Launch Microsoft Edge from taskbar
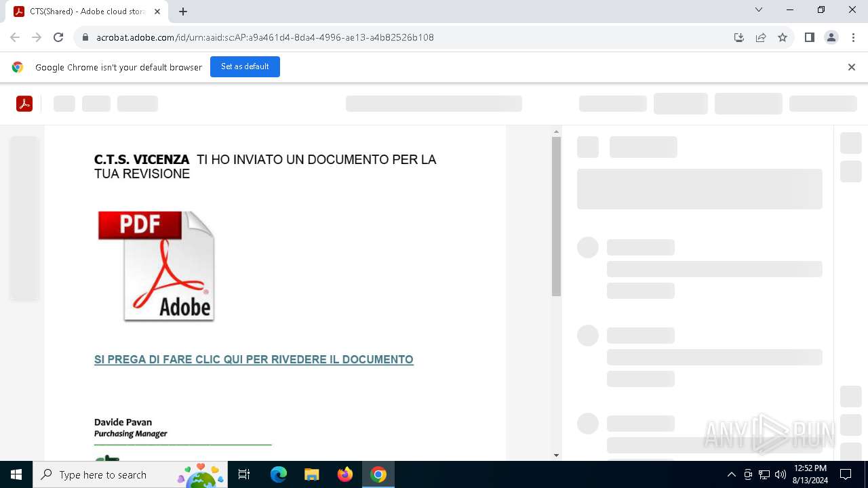Viewport: 868px width, 488px height. (x=279, y=474)
